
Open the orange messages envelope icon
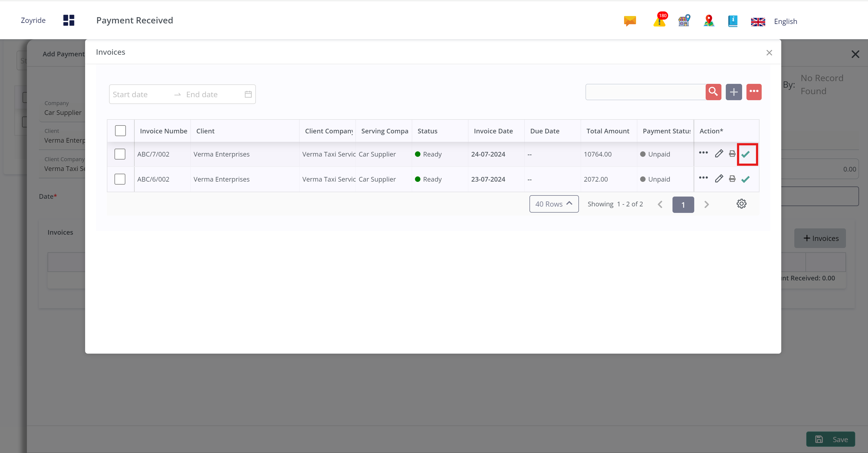coord(630,21)
